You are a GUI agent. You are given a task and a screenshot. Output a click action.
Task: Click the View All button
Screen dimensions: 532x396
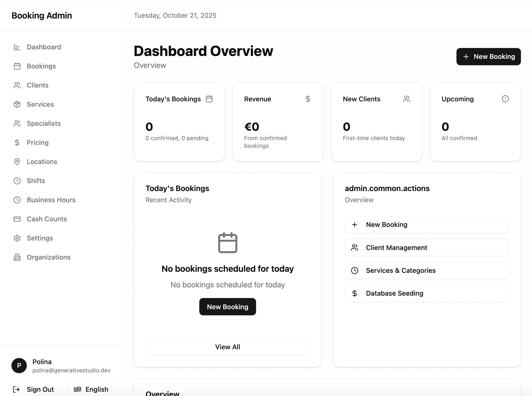(x=227, y=347)
